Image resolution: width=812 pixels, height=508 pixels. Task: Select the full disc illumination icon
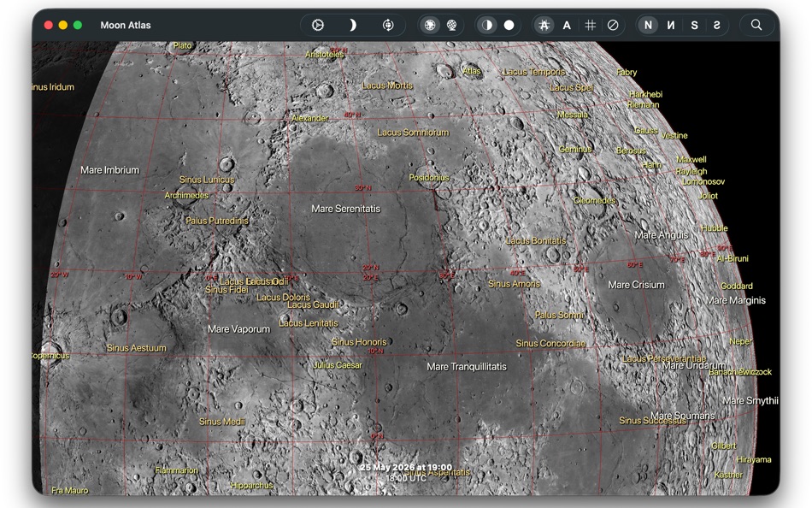point(509,25)
